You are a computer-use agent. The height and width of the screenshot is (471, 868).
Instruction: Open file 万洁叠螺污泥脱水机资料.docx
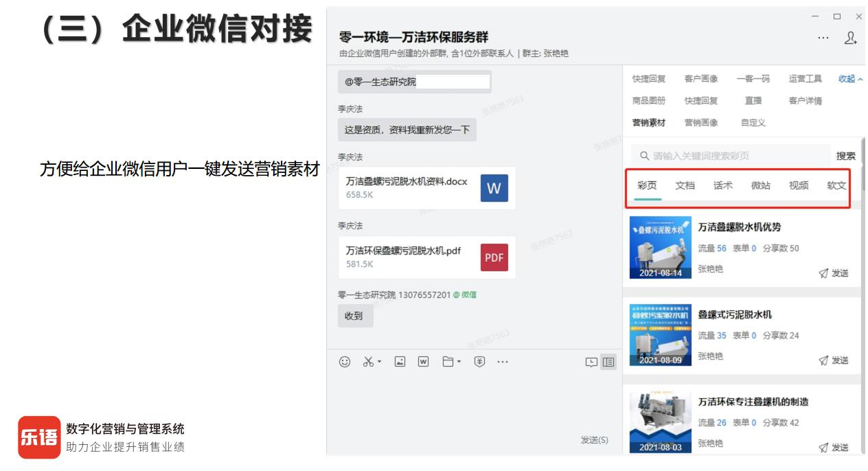[426, 188]
